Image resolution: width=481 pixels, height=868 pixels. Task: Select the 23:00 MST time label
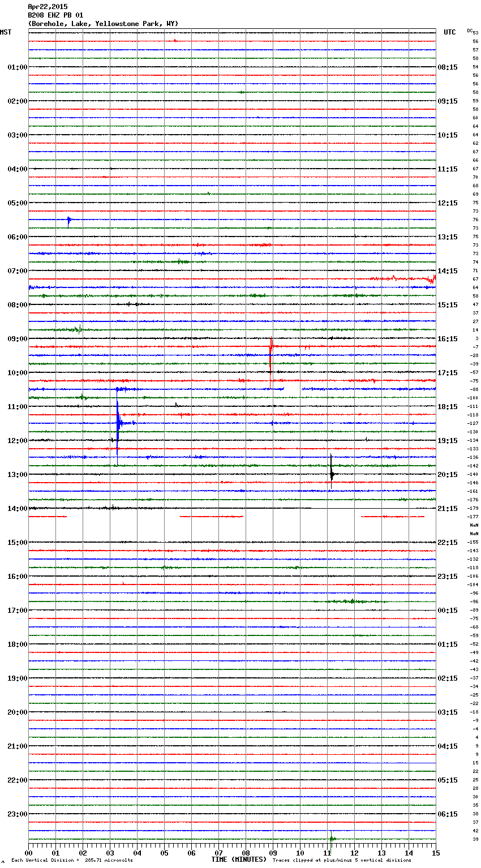coord(17,814)
